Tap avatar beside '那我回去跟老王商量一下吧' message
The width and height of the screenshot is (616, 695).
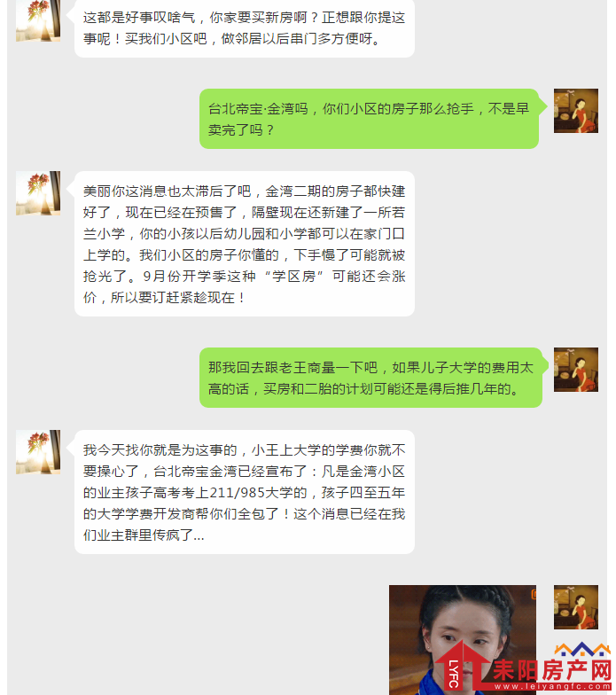tap(576, 370)
